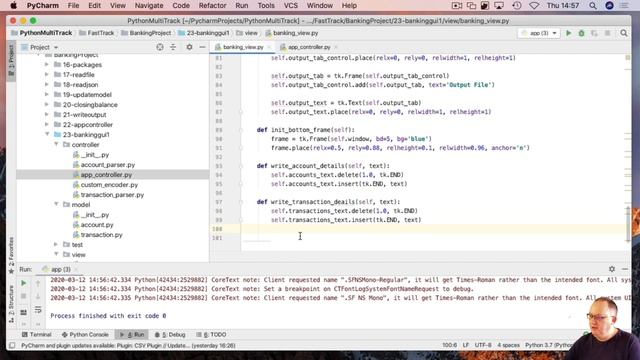Stop the process in the Run panel
Image resolution: width=640 pixels, height=360 pixels.
(24, 296)
